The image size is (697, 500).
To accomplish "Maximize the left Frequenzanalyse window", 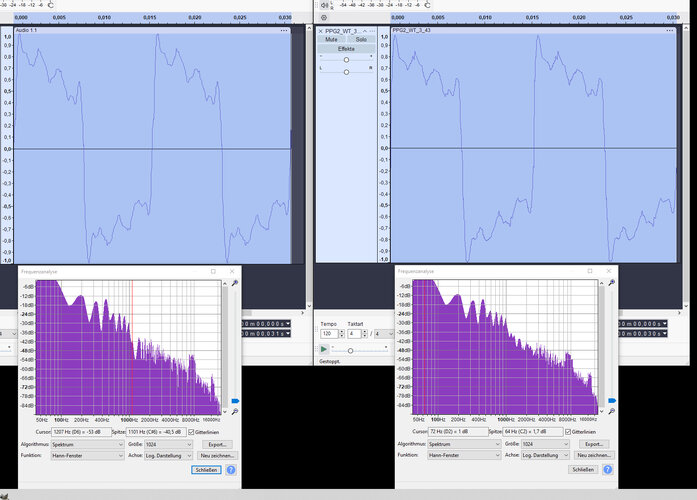I will pyautogui.click(x=213, y=271).
